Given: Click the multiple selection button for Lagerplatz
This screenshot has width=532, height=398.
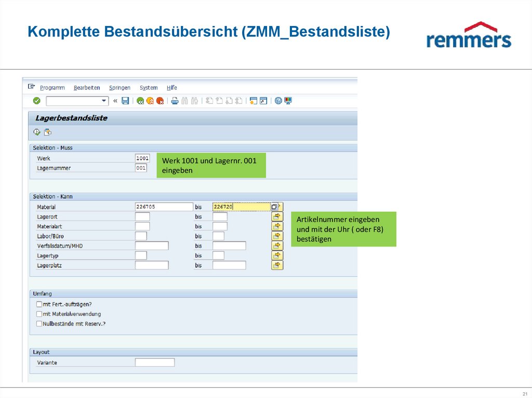Looking at the screenshot, I should [x=277, y=265].
